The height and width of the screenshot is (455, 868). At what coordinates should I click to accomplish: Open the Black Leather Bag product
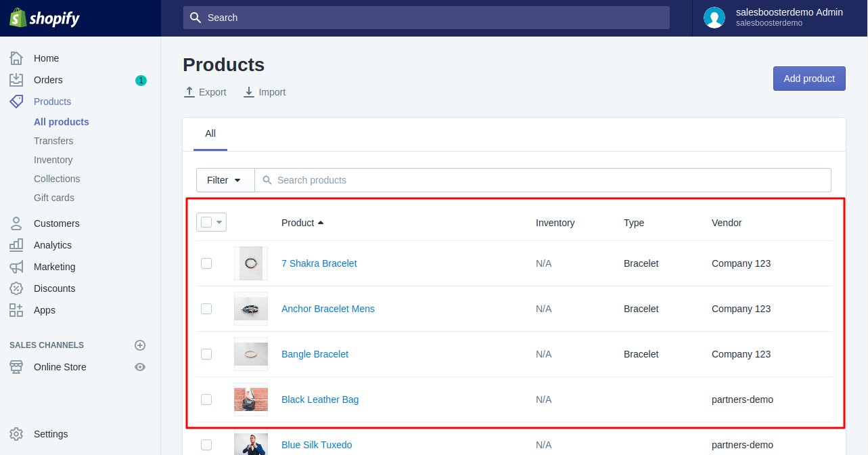320,399
